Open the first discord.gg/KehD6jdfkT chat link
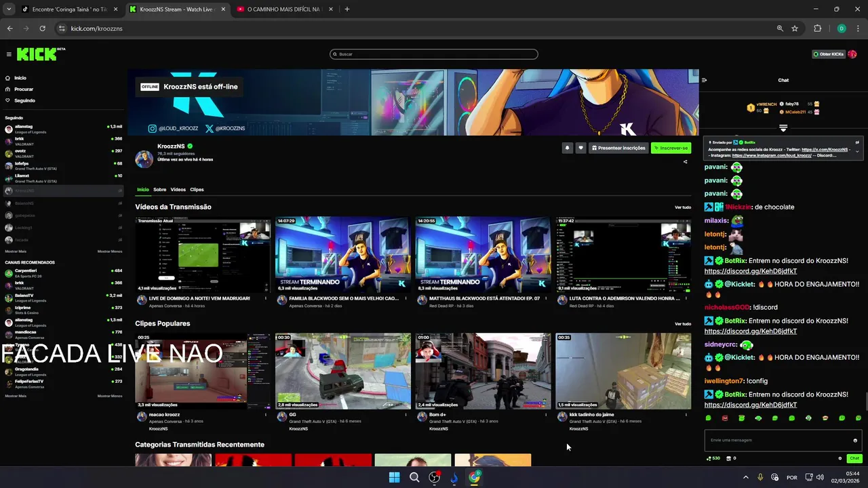The width and height of the screenshot is (868, 488). 751,271
